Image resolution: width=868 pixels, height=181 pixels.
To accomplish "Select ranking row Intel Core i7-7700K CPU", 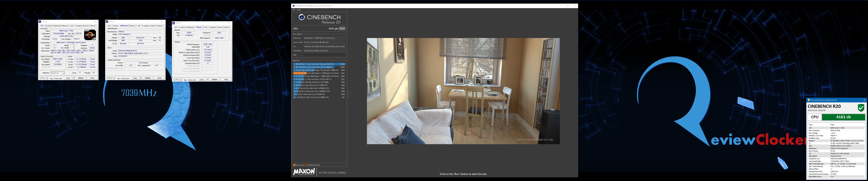I will tap(319, 85).
